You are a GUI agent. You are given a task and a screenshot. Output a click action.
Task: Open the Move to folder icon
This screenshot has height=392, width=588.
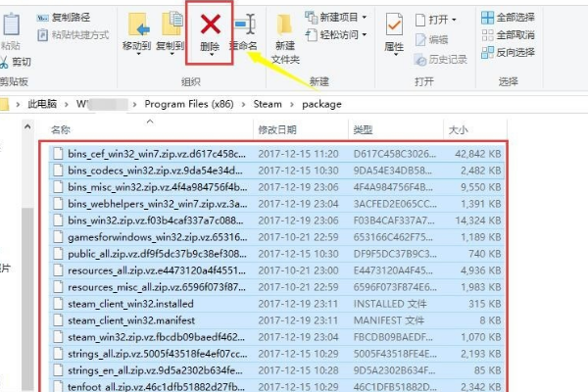(x=138, y=24)
